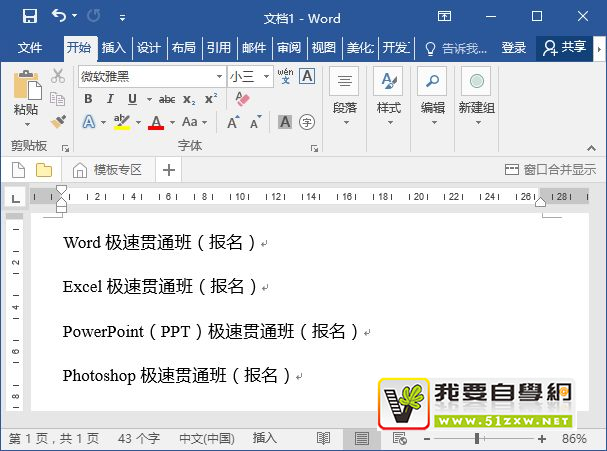
Task: Toggle subscript formatting
Action: (x=189, y=99)
